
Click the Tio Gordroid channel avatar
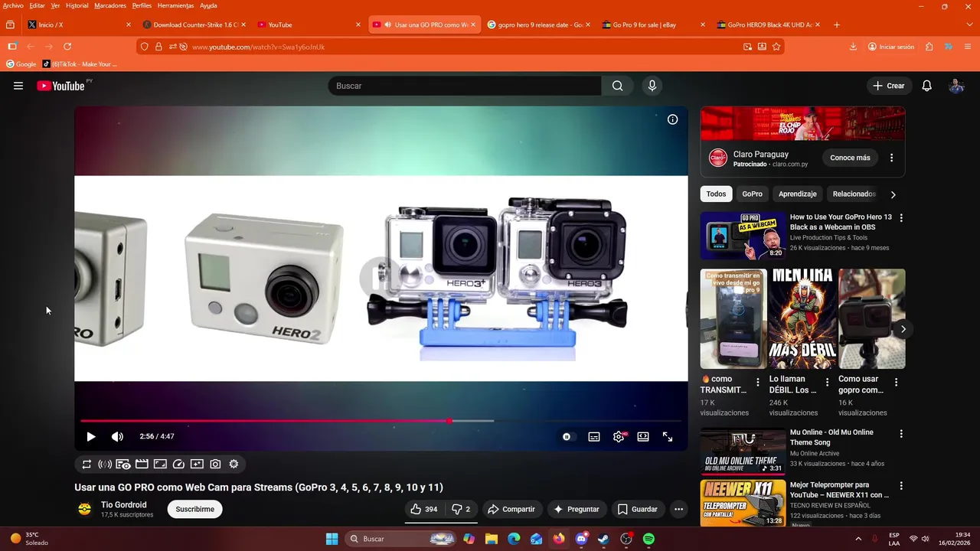pos(85,509)
